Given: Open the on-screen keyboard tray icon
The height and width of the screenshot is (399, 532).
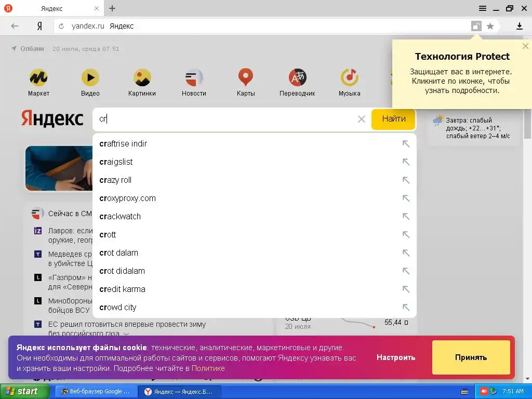Looking at the screenshot, I should pyautogui.click(x=464, y=392).
